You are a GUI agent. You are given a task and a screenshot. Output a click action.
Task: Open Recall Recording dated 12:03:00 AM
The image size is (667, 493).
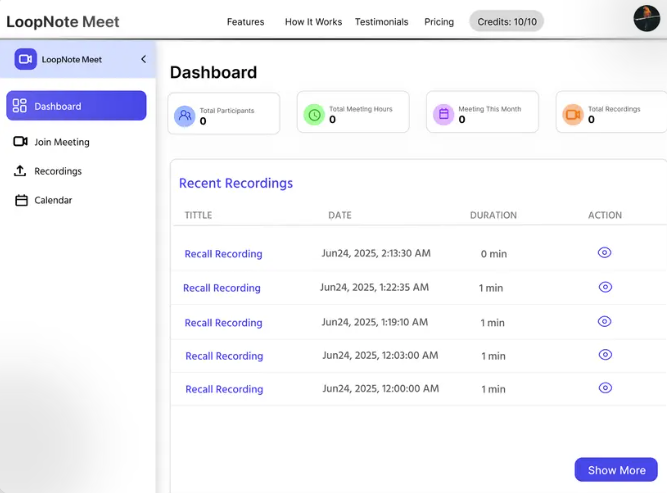tap(224, 356)
